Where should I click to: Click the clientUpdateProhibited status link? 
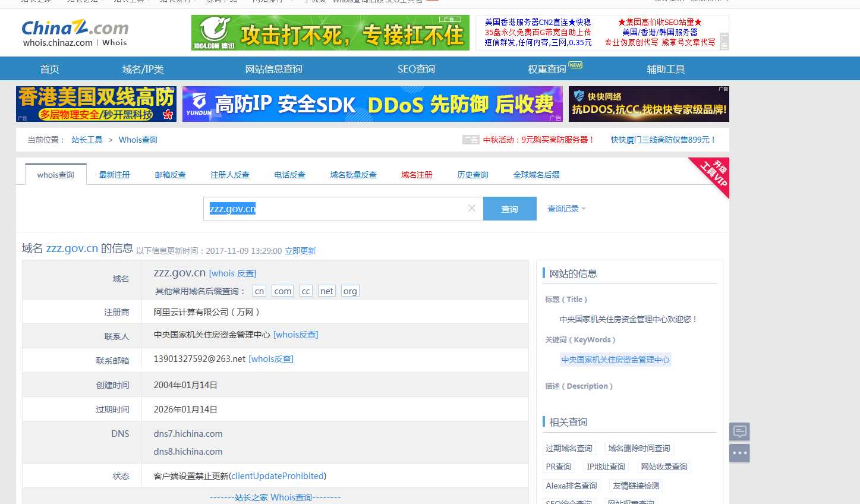click(x=278, y=476)
